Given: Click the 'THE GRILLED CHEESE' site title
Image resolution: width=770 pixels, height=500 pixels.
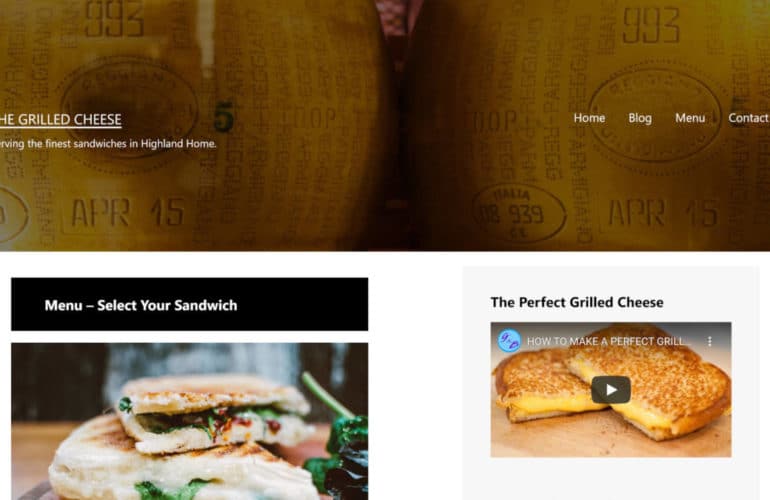Looking at the screenshot, I should pyautogui.click(x=60, y=120).
